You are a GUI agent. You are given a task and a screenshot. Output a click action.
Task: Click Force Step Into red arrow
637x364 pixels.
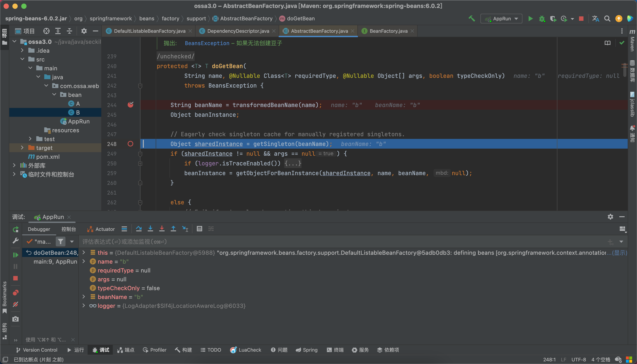click(162, 229)
